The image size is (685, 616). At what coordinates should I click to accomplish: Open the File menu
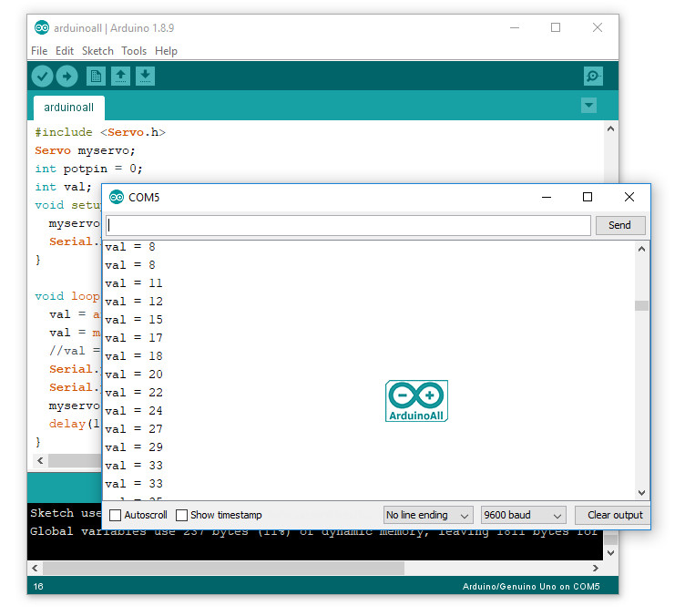pos(39,51)
